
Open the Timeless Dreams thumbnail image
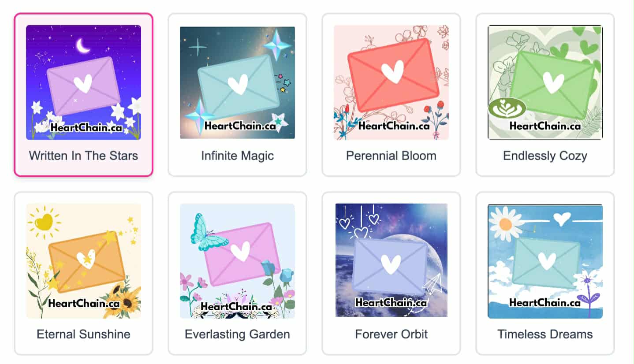pos(545,261)
